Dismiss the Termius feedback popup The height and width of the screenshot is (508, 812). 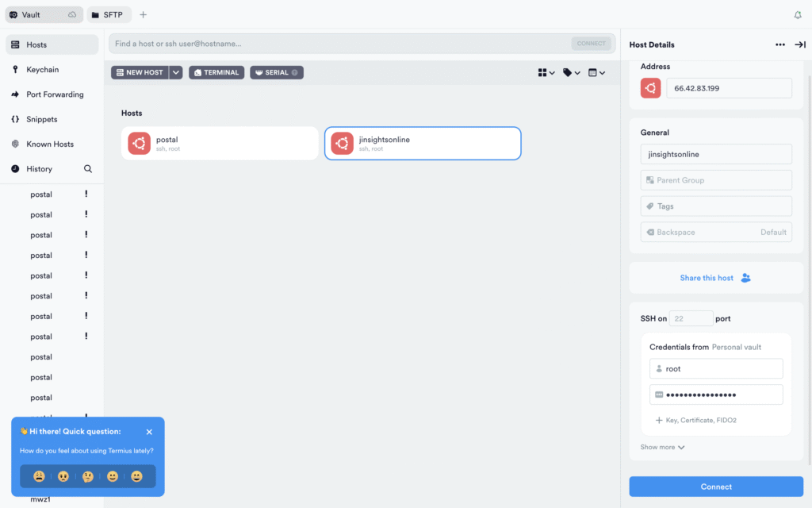[149, 432]
